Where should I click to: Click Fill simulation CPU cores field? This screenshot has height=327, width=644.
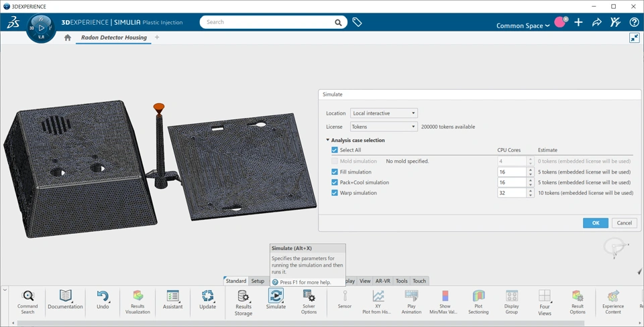point(512,172)
